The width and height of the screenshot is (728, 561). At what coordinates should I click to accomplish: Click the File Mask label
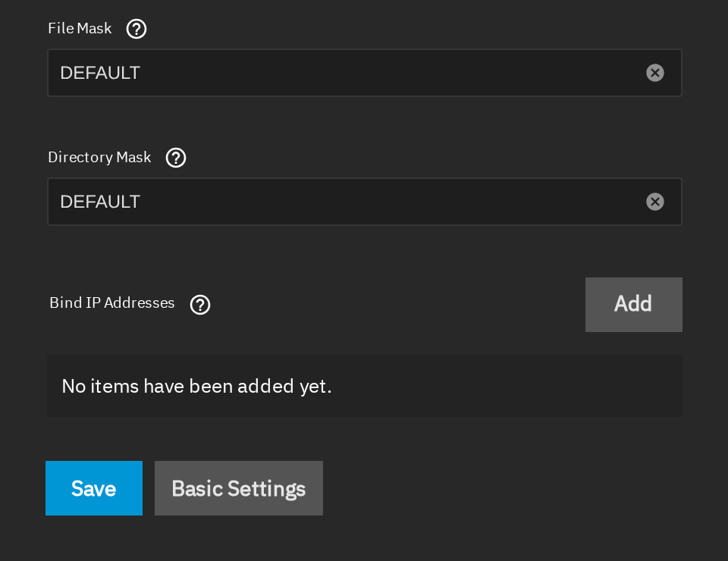pos(80,28)
